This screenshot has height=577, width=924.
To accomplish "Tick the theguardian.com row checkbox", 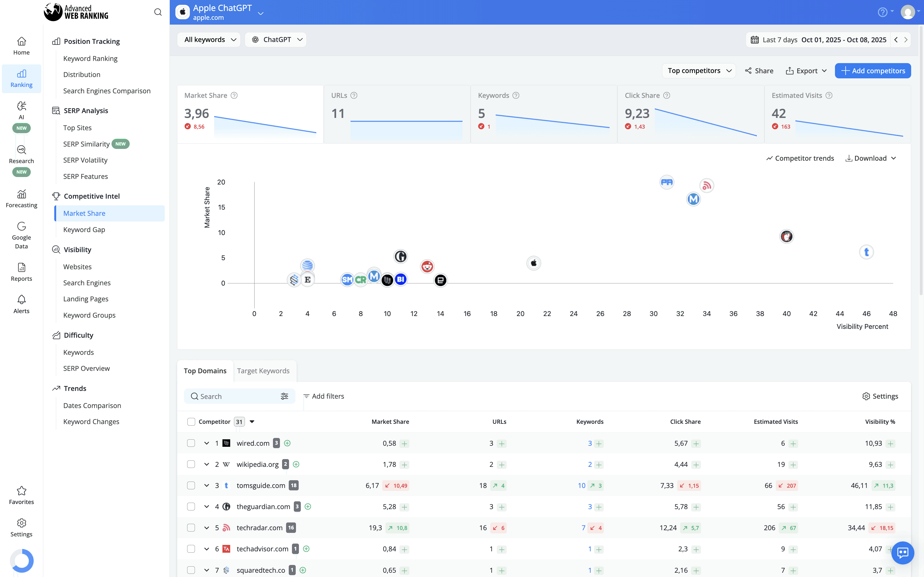I will click(191, 506).
